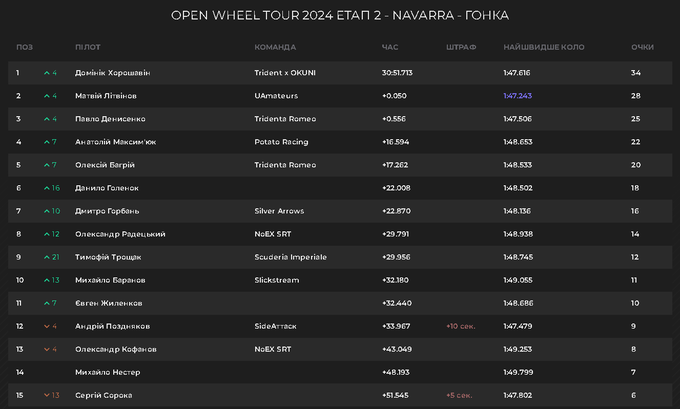Click the ОЧКИ column header
Screen dimensions: 680x409
point(643,47)
